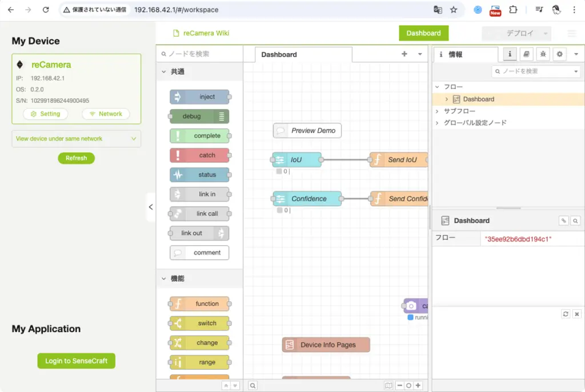Viewport: 585px width, 392px height.
Task: Open the sidebar tabs dropdown caret
Action: pos(576,54)
